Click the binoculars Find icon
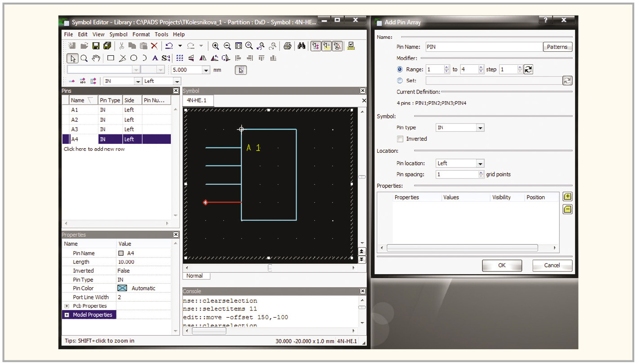This screenshot has height=364, width=637. tap(302, 46)
